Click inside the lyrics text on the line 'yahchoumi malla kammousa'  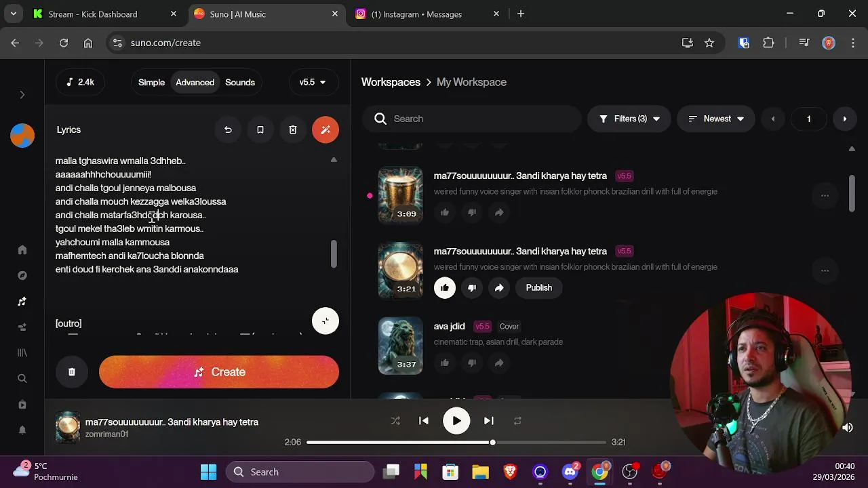click(113, 242)
